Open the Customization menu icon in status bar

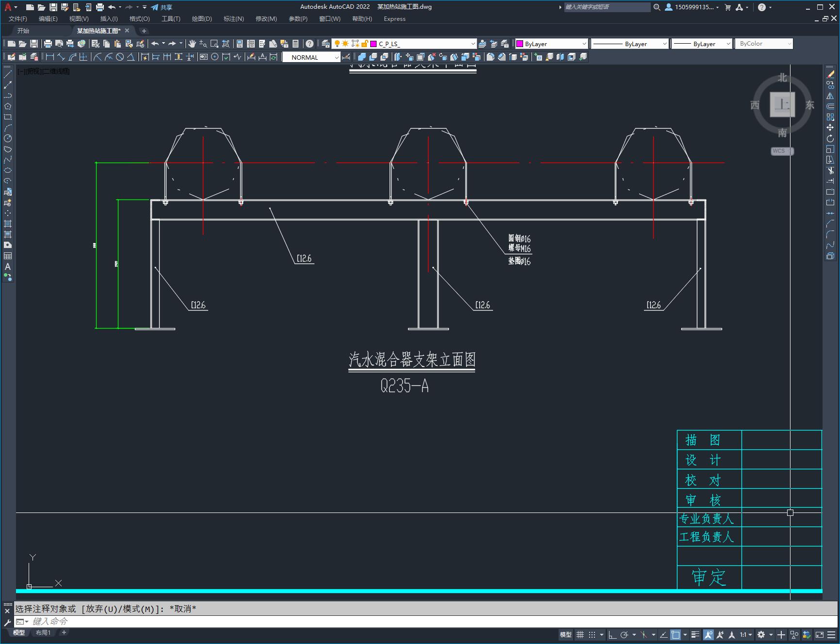[x=831, y=635]
